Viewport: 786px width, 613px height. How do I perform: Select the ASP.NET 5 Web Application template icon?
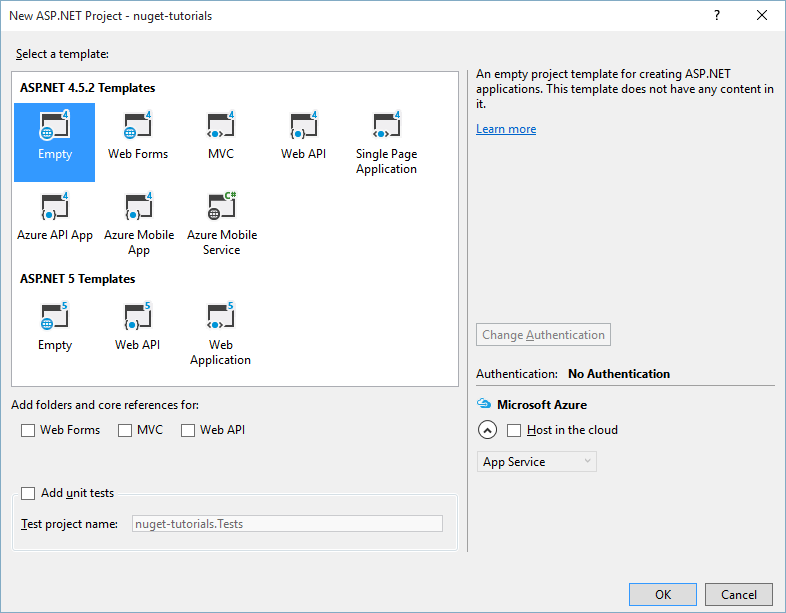[x=221, y=316]
